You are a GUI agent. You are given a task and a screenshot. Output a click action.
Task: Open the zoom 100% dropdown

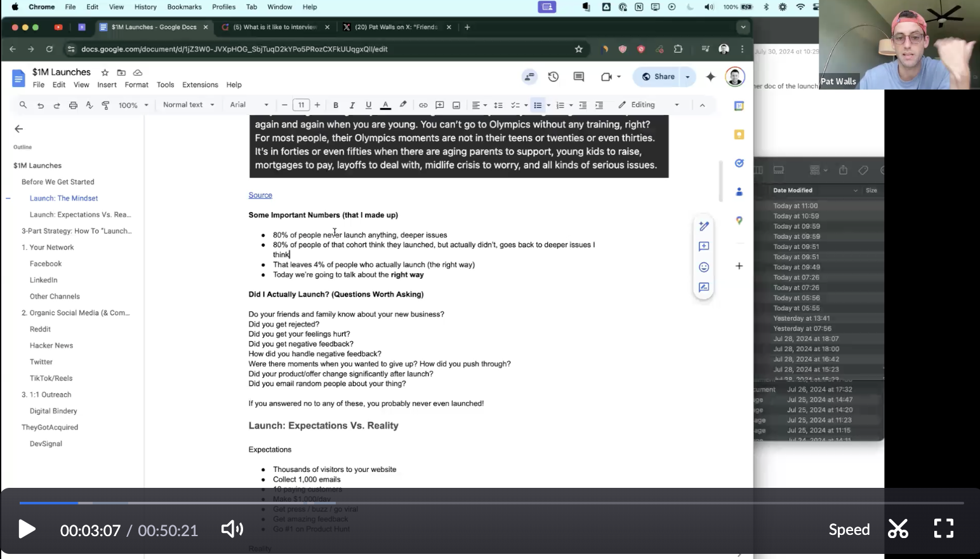(133, 105)
